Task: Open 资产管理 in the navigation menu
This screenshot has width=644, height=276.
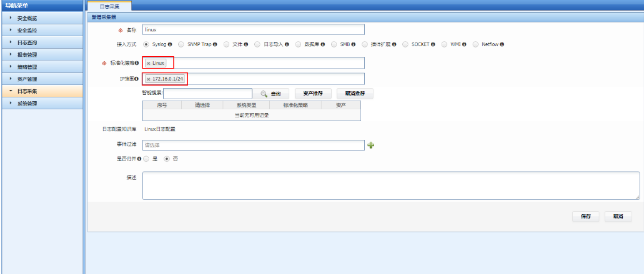Action: coord(41,79)
